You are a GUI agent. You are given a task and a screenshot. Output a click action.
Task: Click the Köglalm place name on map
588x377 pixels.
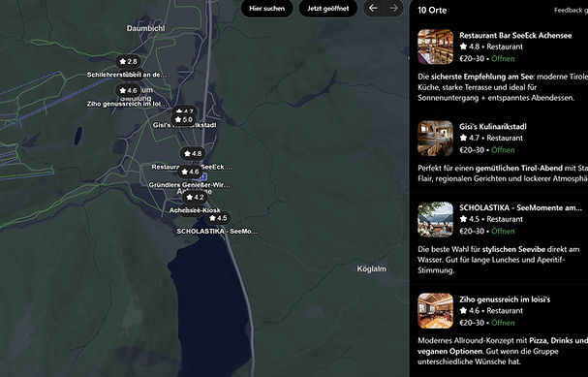coord(371,269)
